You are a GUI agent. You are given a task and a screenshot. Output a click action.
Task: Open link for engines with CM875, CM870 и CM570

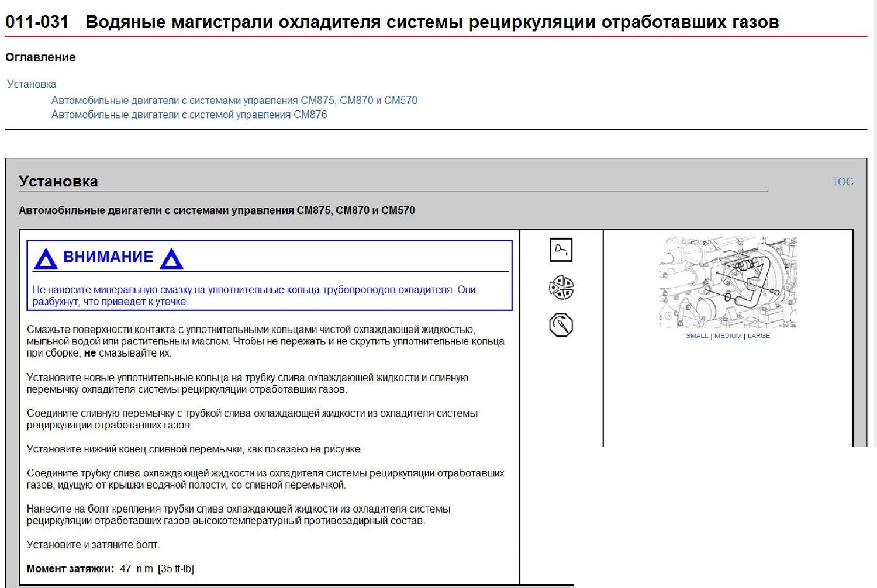(x=234, y=101)
